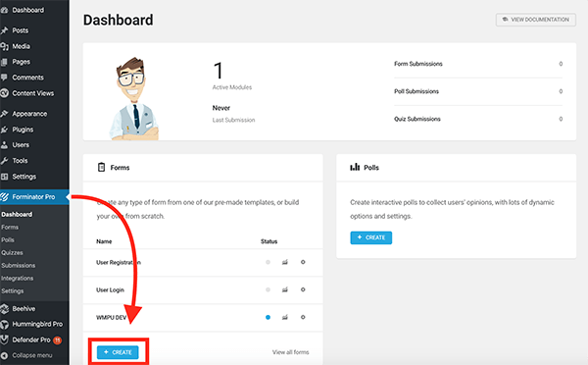Open the Comments menu item
The image size is (588, 365).
[27, 78]
